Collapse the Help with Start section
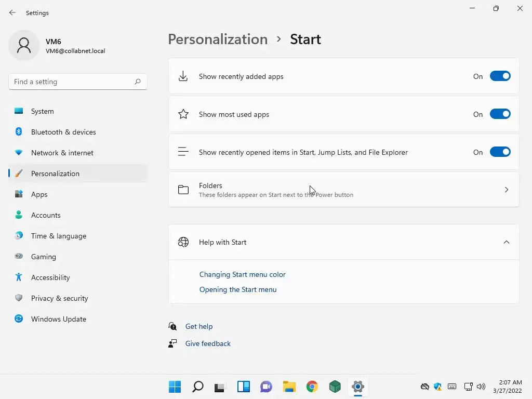The height and width of the screenshot is (399, 532). (506, 242)
